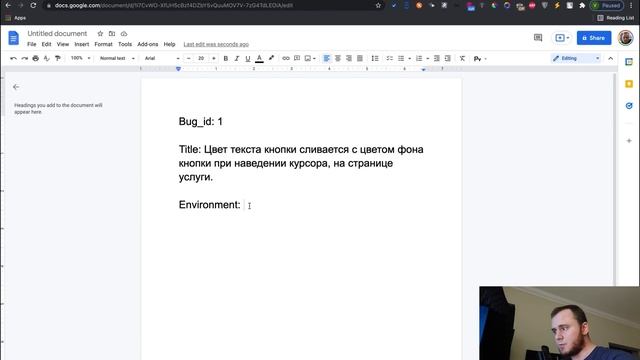
Task: Open the Google account avatar
Action: 625,38
